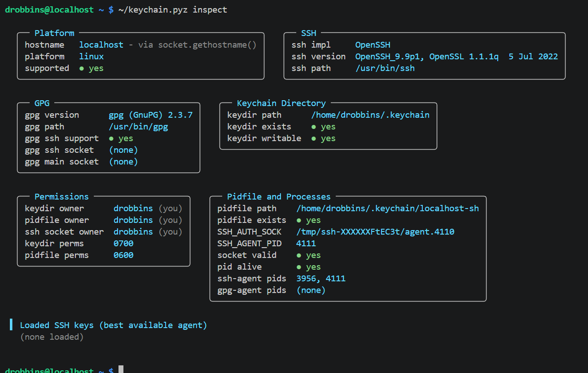Viewport: 588px width, 373px height.
Task: Select the "GPG" panel title
Action: pyautogui.click(x=42, y=103)
